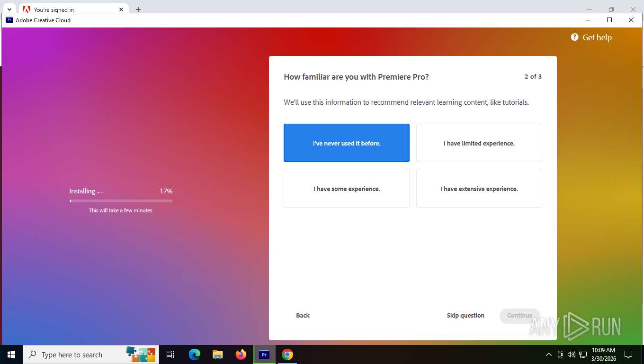Select "I've never used it before." option
This screenshot has height=364, width=644.
click(347, 143)
